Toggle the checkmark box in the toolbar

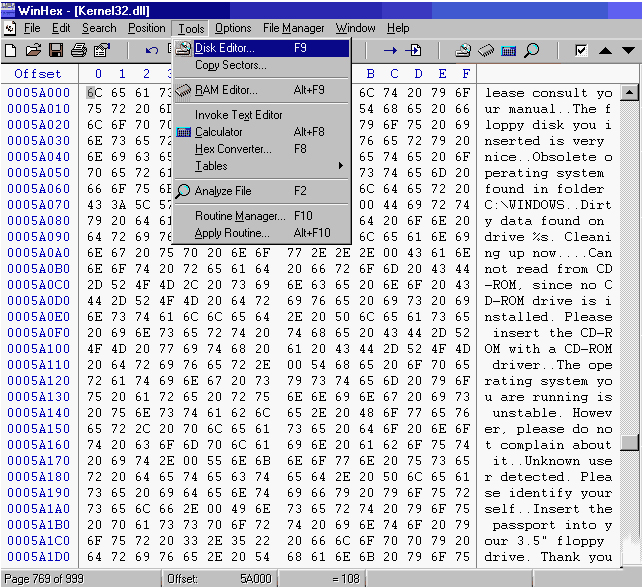point(581,50)
